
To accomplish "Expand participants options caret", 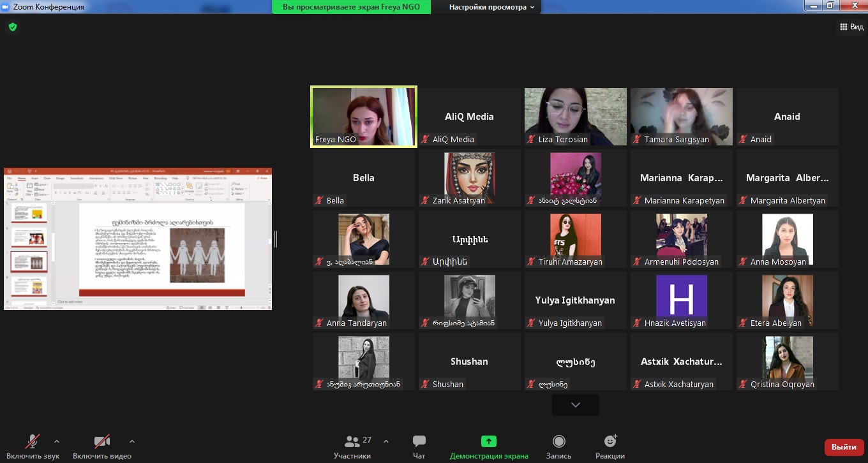I will [385, 441].
